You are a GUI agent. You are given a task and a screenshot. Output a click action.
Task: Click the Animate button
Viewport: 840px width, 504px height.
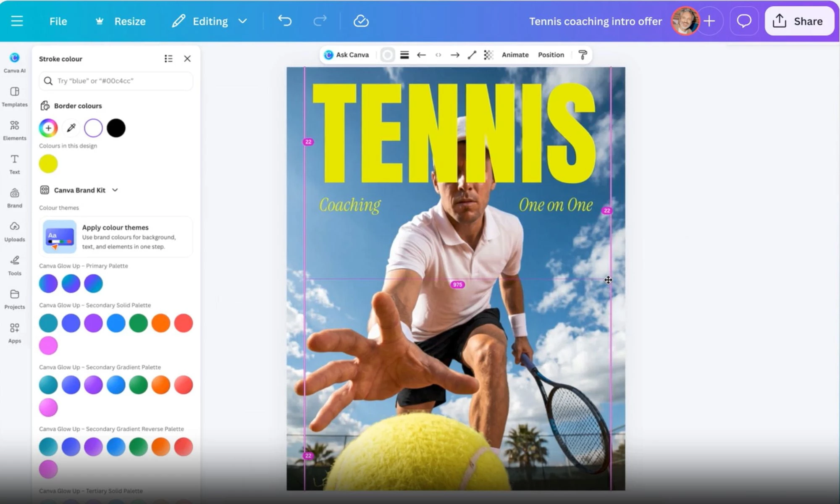coord(515,55)
